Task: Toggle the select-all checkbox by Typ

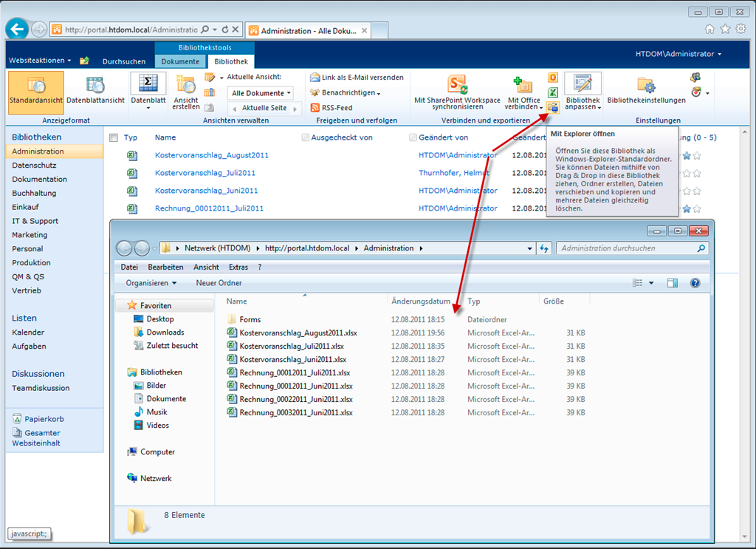Action: click(114, 137)
